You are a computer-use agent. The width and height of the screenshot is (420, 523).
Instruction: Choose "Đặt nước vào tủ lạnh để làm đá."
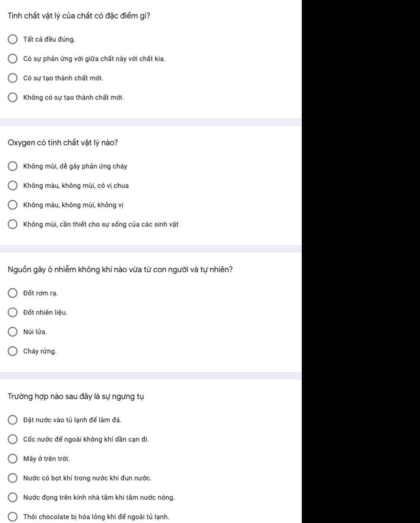pyautogui.click(x=13, y=420)
